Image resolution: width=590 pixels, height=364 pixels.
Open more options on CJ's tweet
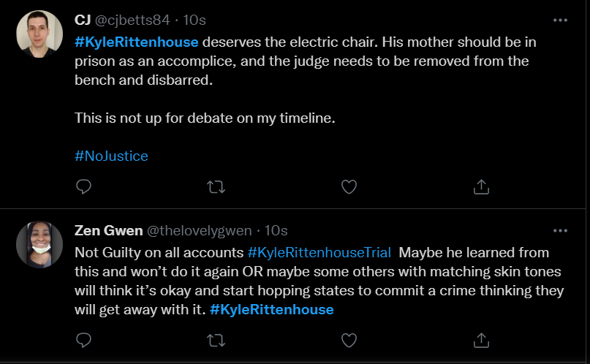click(560, 20)
